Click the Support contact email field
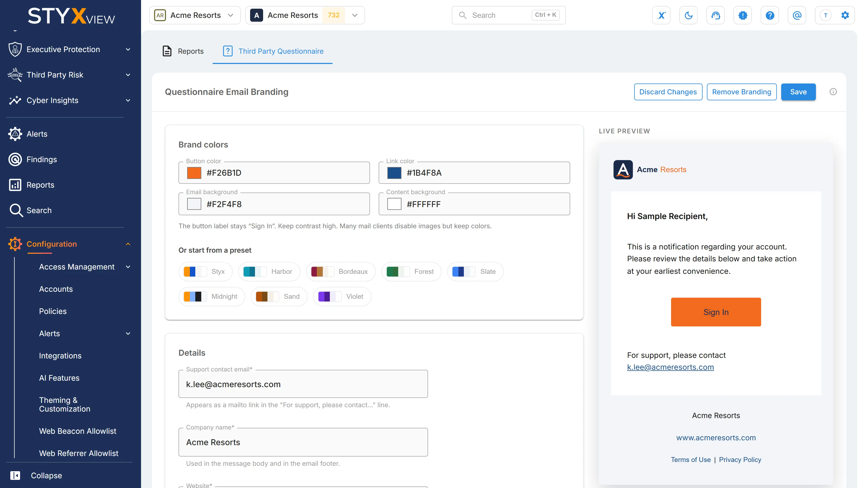Screen dimensions: 868x488 pyautogui.click(x=303, y=384)
